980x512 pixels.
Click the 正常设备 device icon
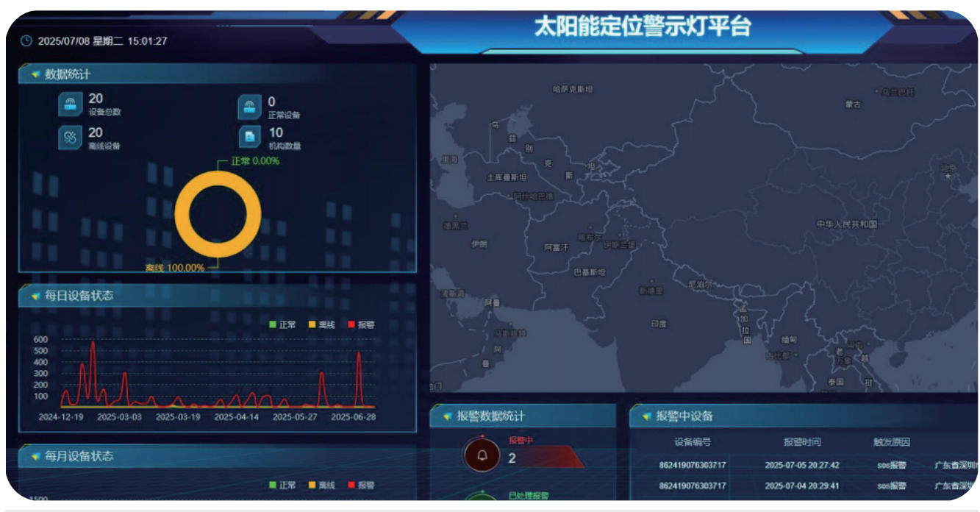click(250, 107)
